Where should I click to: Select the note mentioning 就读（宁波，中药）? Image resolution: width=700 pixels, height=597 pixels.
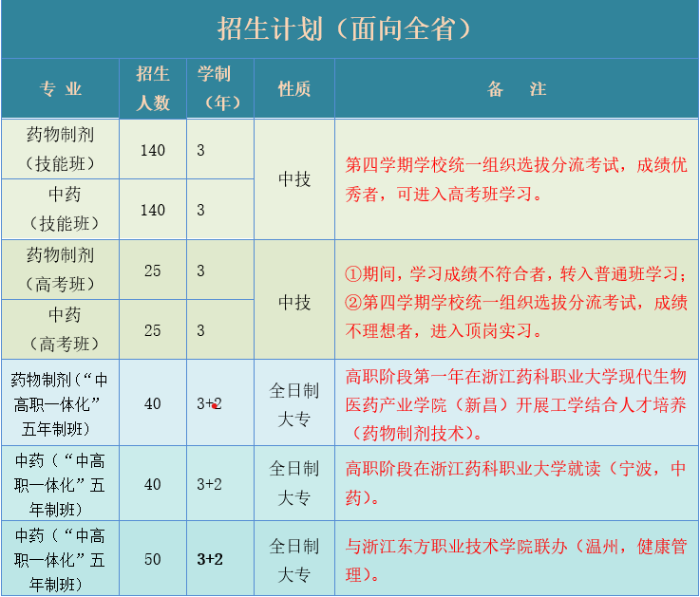(516, 482)
